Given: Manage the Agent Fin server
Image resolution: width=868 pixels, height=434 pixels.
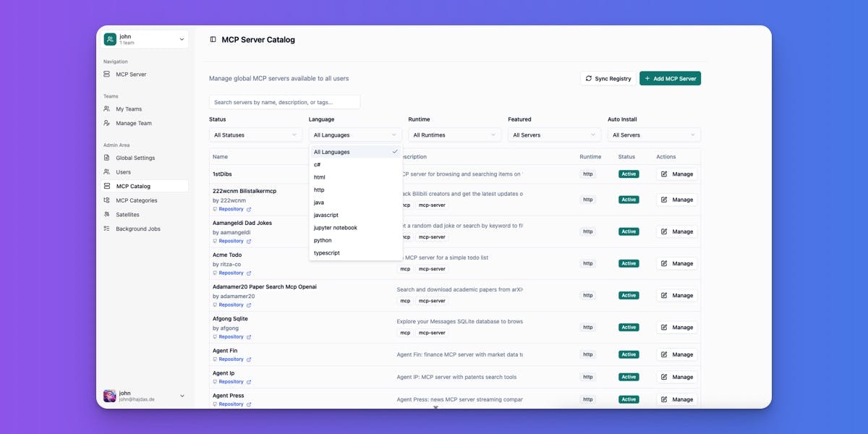Looking at the screenshot, I should coord(676,354).
